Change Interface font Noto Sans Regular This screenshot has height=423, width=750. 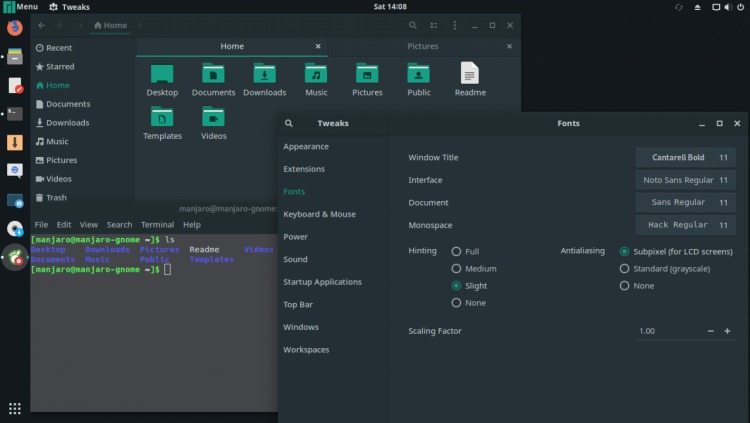685,180
